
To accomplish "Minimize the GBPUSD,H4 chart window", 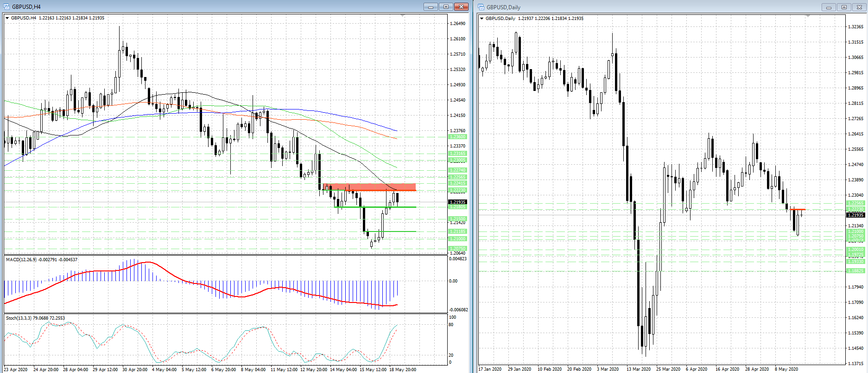I will [x=431, y=7].
